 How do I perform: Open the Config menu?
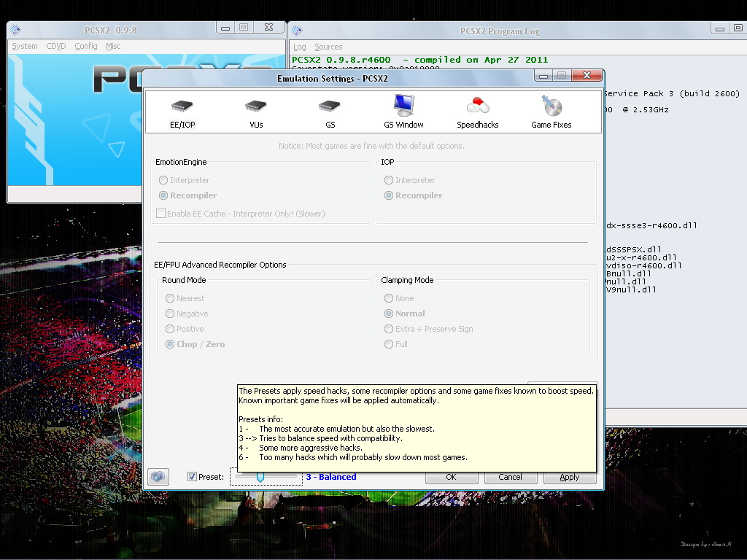pyautogui.click(x=86, y=46)
